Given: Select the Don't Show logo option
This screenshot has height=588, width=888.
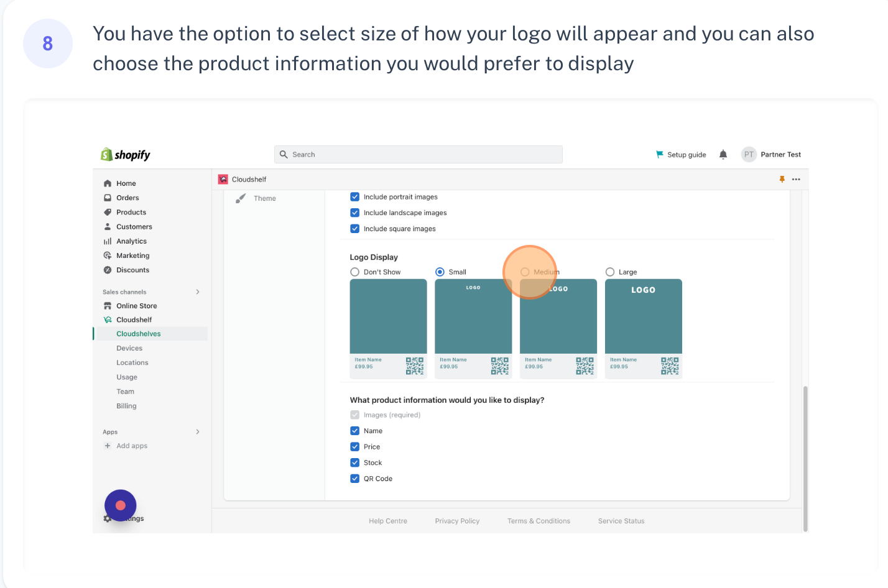Looking at the screenshot, I should click(355, 272).
